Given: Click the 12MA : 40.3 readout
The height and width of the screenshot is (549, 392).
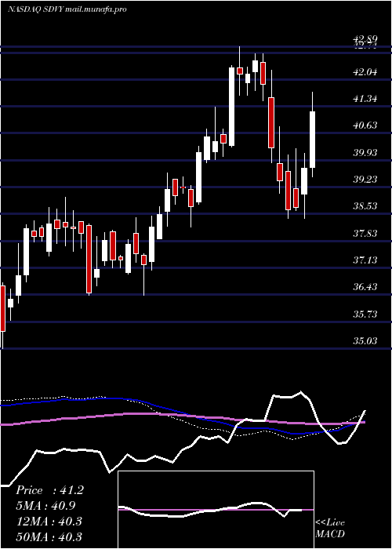Looking at the screenshot, I should click(x=49, y=521).
